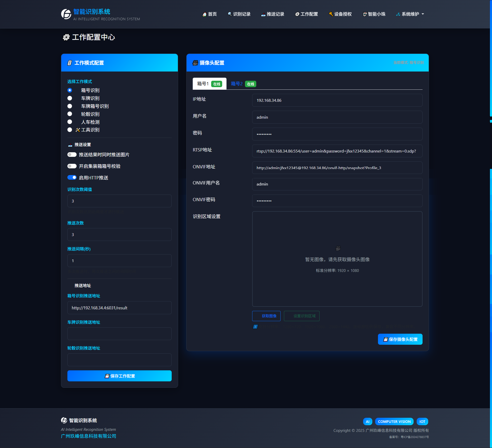
Task: Open the 设备授权 menu item
Action: click(x=340, y=14)
